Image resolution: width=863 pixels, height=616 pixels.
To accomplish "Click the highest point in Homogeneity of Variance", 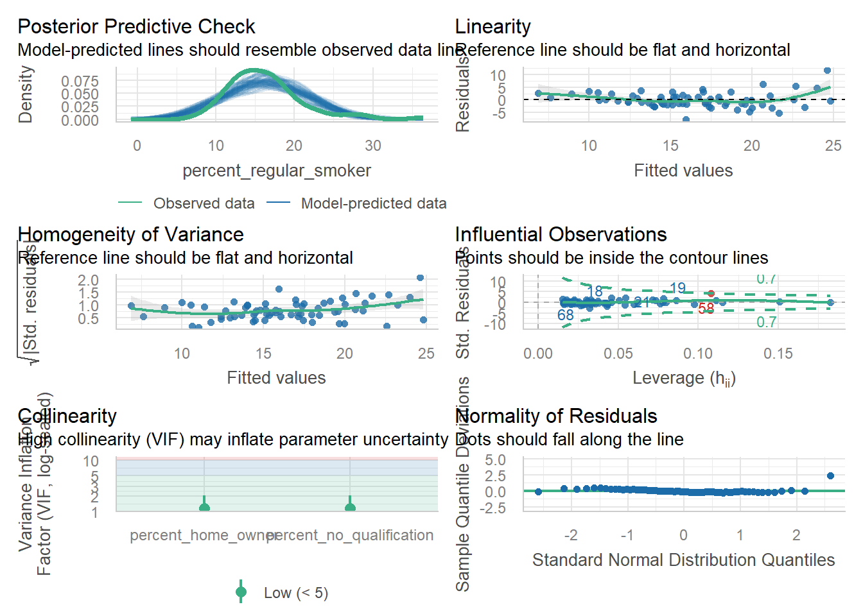I will point(420,278).
